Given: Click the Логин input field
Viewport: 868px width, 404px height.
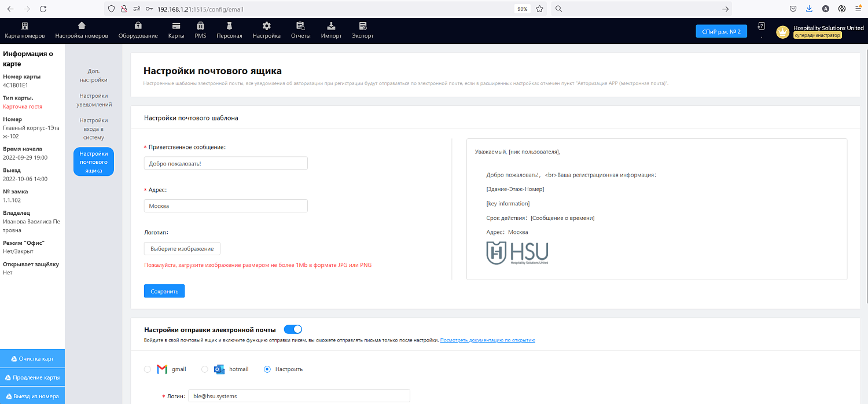Looking at the screenshot, I should [299, 395].
